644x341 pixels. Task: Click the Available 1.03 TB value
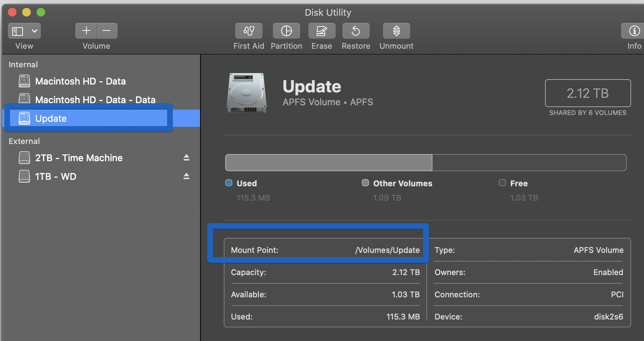[406, 294]
